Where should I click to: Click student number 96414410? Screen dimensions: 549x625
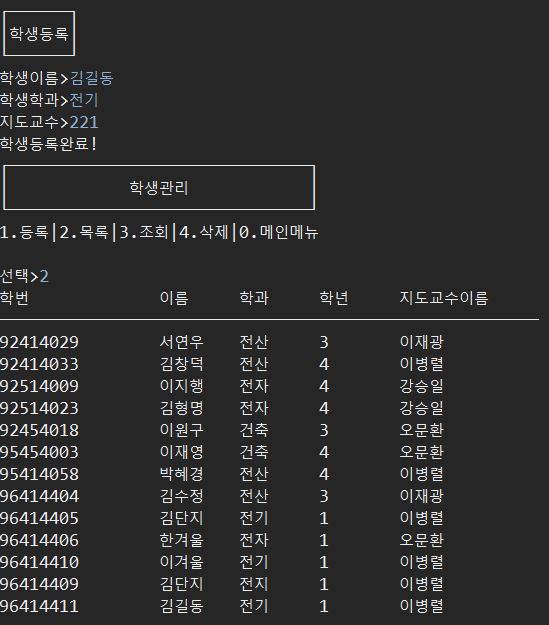(39, 562)
